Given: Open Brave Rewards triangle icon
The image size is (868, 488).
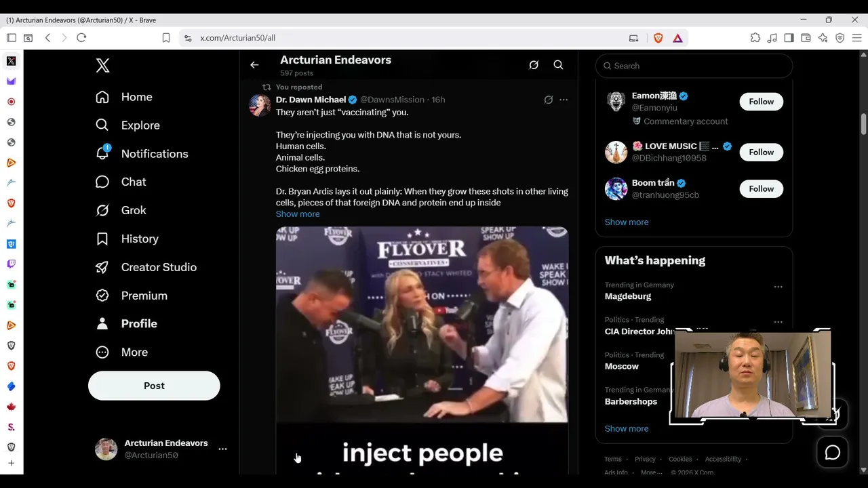Looking at the screenshot, I should click(x=677, y=38).
